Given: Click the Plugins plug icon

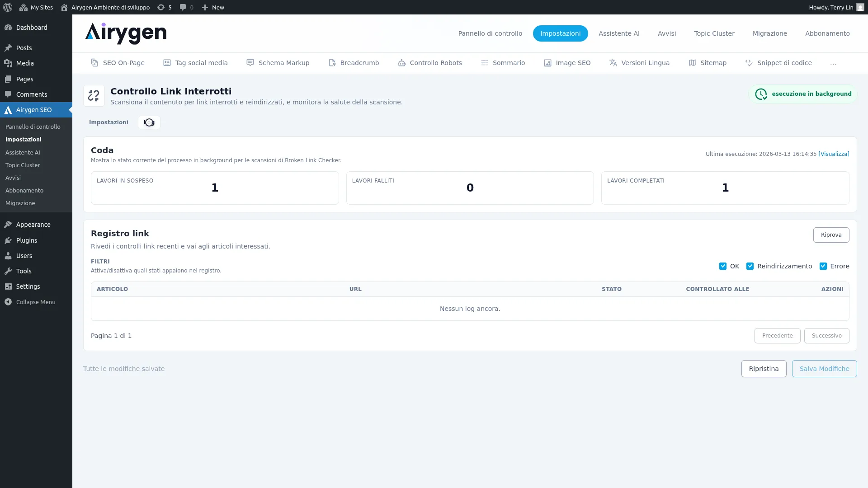Looking at the screenshot, I should pyautogui.click(x=8, y=240).
